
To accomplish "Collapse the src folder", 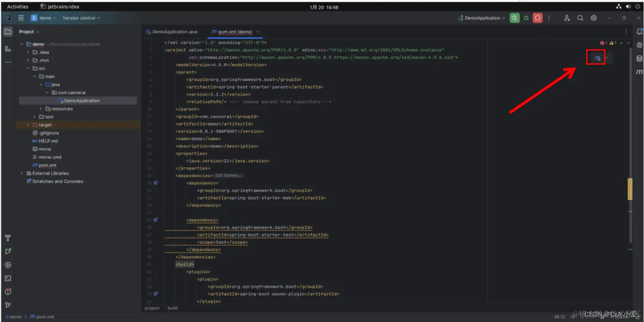I will [x=28, y=69].
